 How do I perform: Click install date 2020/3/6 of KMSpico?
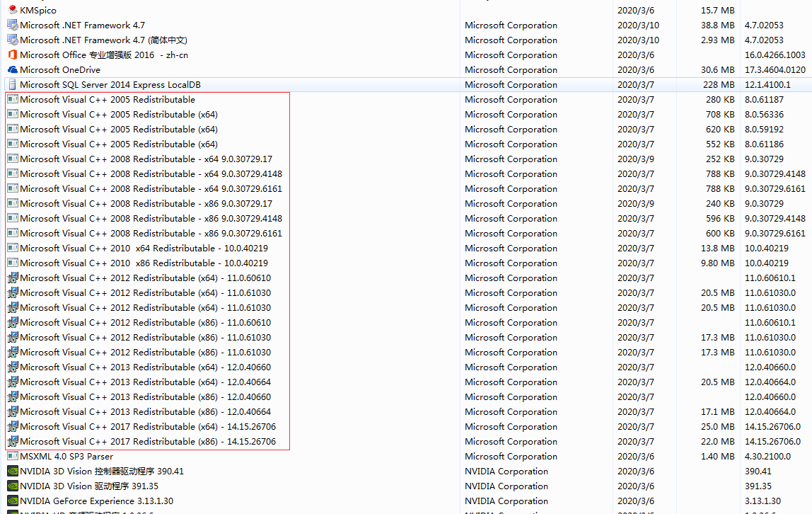(x=635, y=10)
